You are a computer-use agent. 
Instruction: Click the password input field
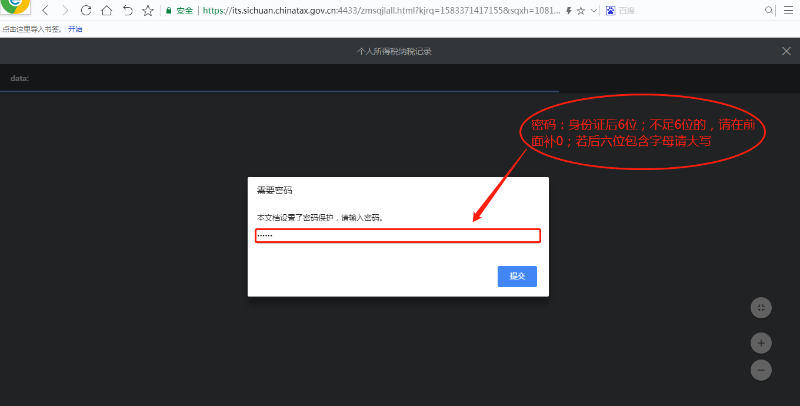point(397,236)
